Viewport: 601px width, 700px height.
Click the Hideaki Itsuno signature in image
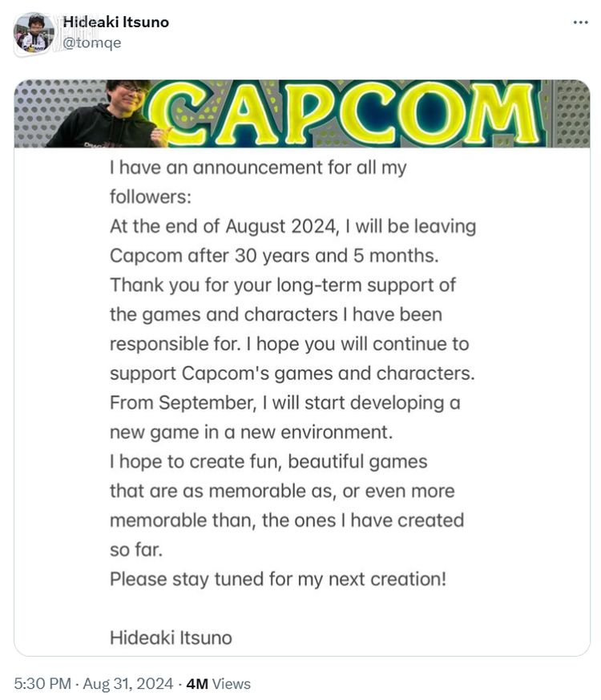(x=171, y=637)
